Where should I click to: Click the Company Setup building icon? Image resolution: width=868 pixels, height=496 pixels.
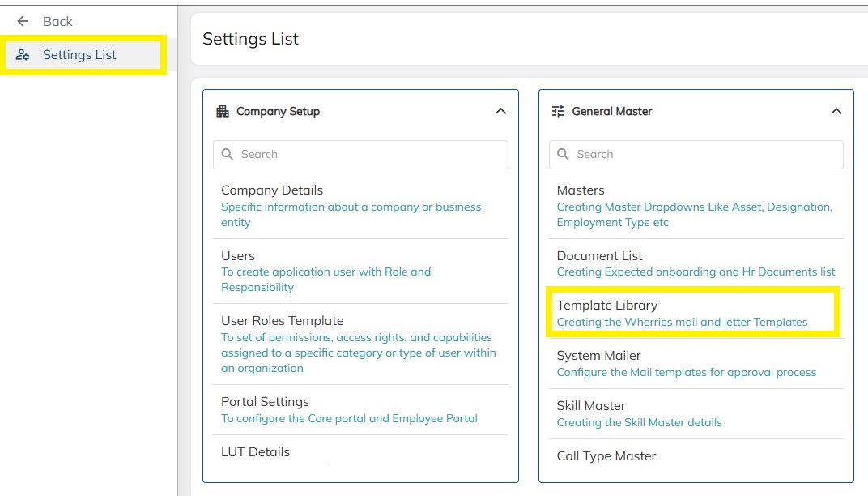point(223,111)
